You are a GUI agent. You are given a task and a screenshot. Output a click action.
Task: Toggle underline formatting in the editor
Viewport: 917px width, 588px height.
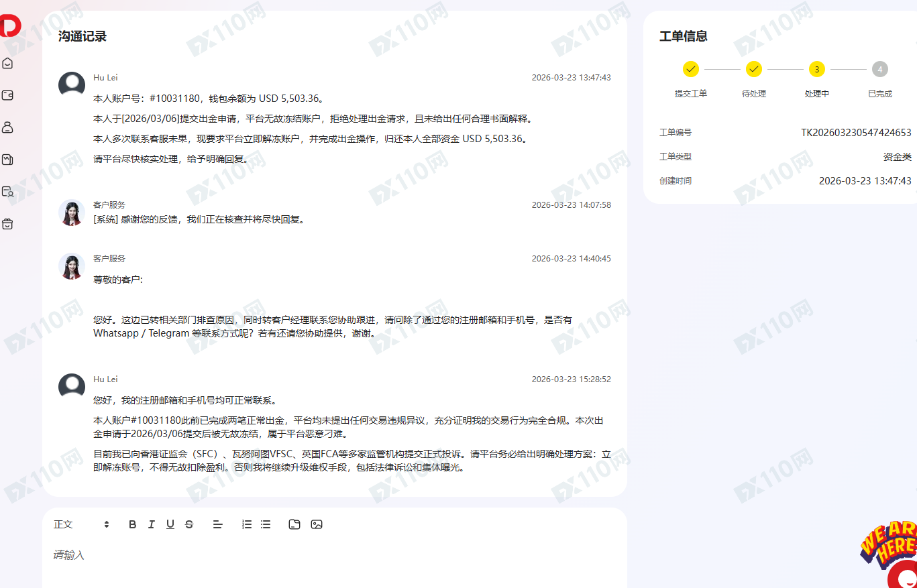tap(170, 524)
